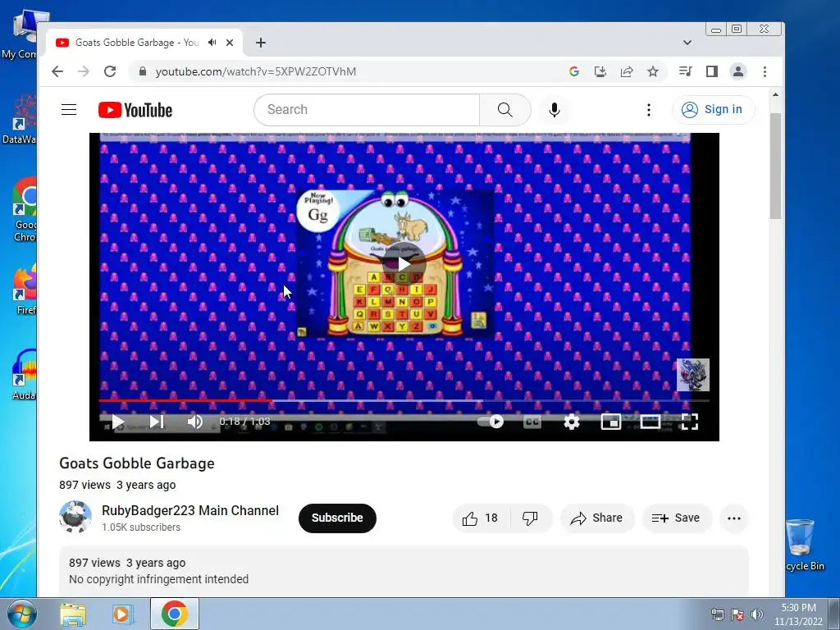Install the app via omnibox icon
This screenshot has width=840, height=630.
600,71
